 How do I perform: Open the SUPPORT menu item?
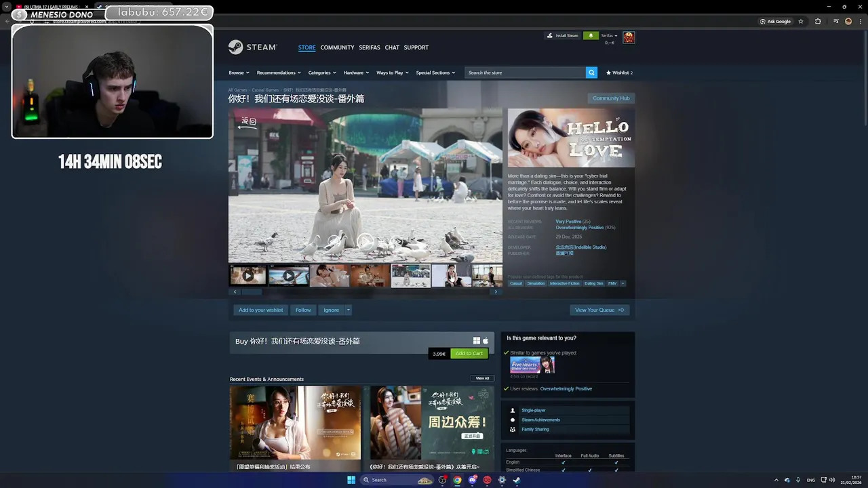[416, 47]
